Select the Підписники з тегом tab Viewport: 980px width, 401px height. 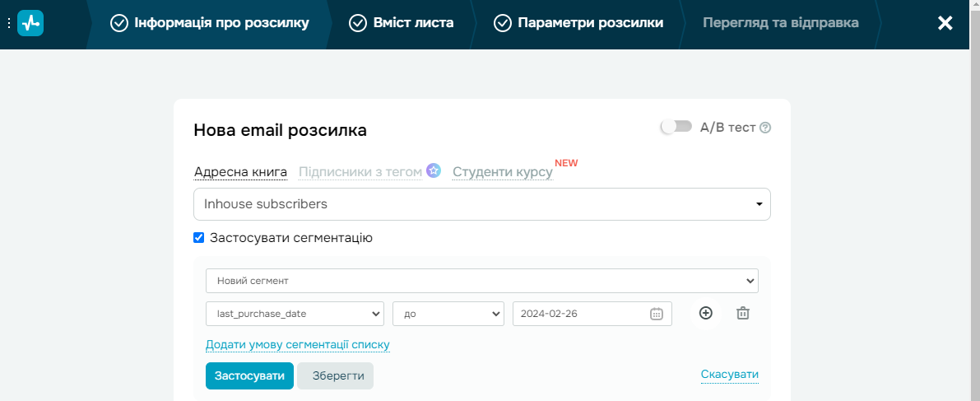[360, 172]
